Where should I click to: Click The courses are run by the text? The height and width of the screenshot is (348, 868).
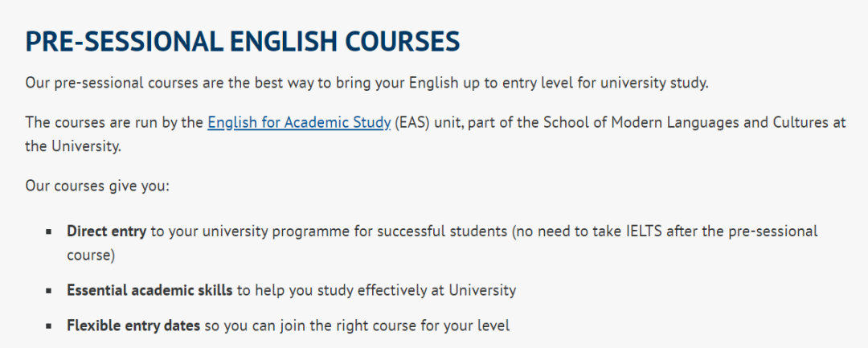(114, 122)
